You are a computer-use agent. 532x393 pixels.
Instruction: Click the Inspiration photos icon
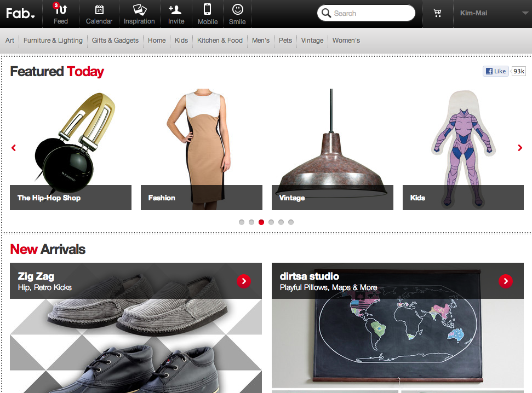(x=139, y=10)
